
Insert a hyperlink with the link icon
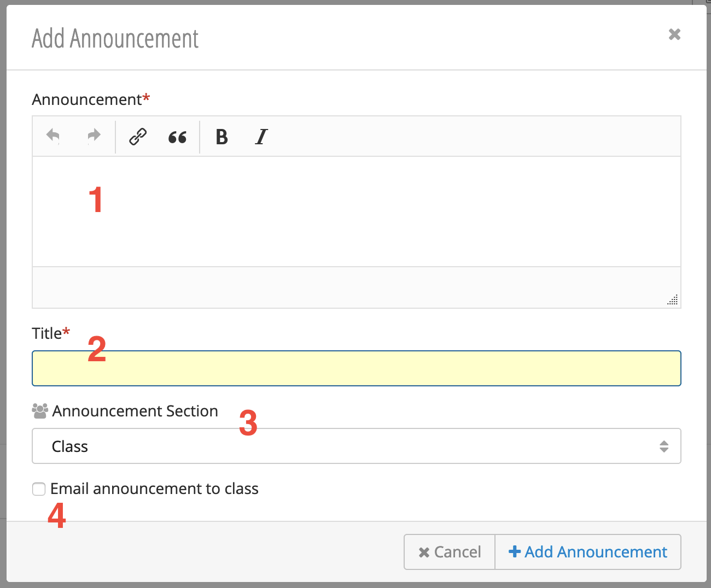[x=138, y=136]
